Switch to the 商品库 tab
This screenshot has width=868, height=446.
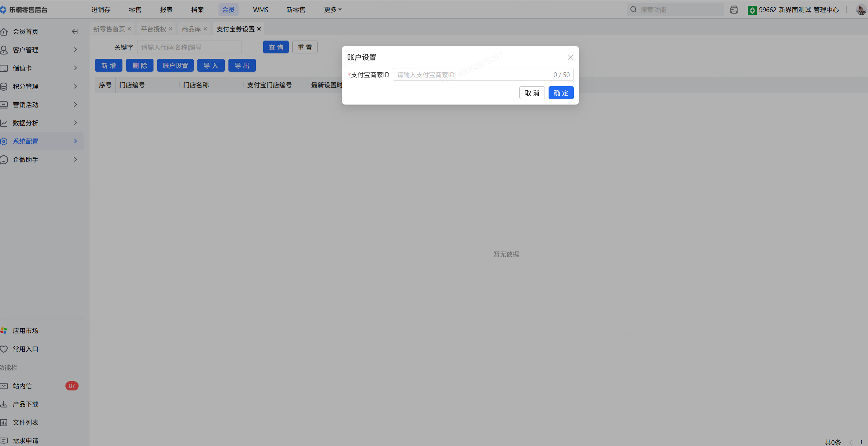click(191, 29)
